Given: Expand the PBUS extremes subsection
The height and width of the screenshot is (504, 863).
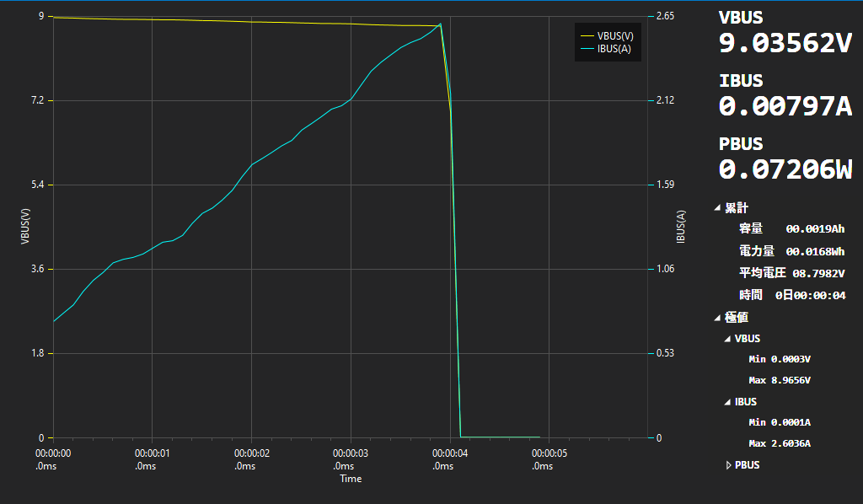Looking at the screenshot, I should pyautogui.click(x=728, y=465).
